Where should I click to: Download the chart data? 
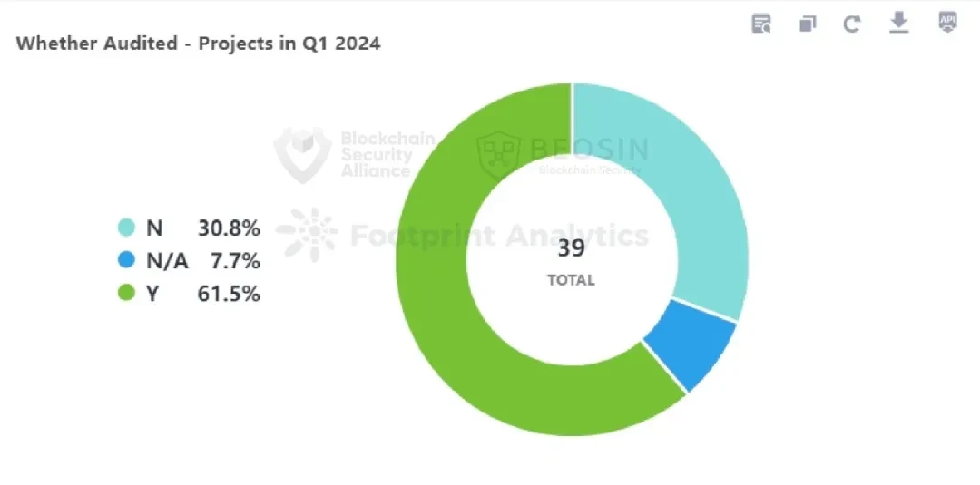click(898, 24)
